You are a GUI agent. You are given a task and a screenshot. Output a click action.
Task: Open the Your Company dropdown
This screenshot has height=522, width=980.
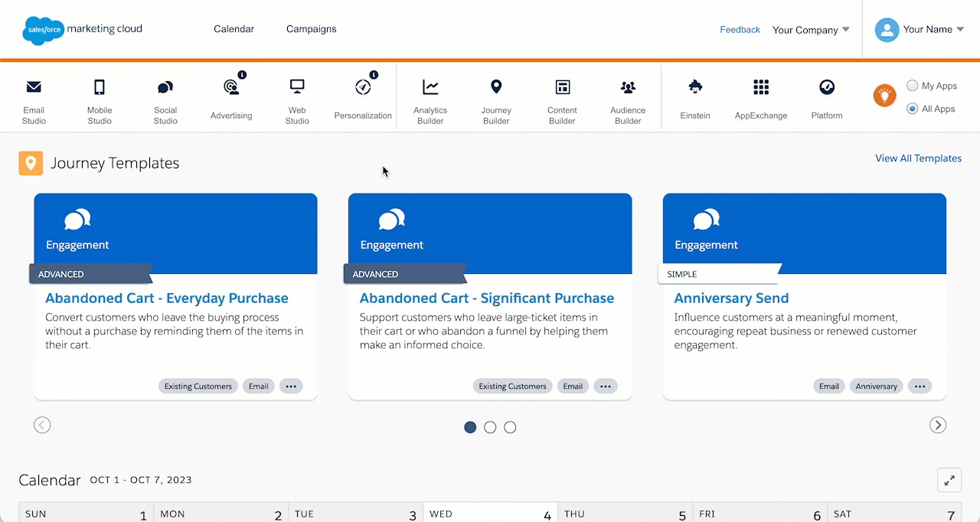pos(811,30)
